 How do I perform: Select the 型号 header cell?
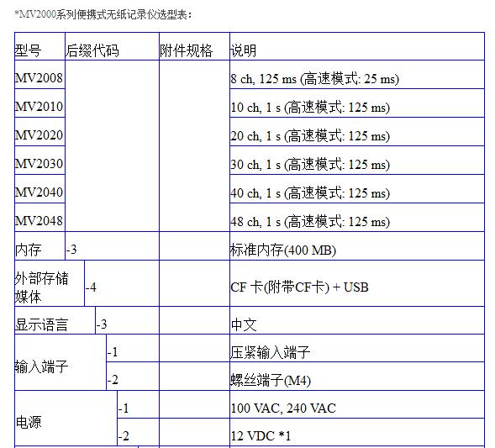(x=39, y=46)
